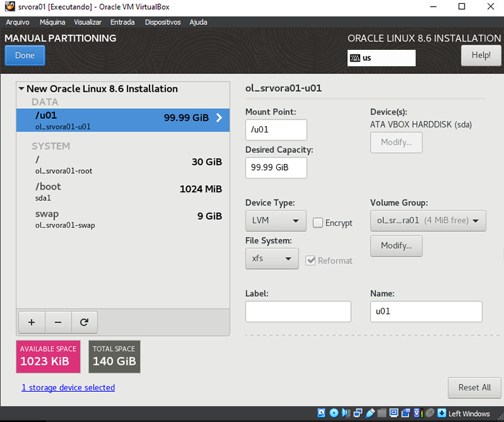
Task: Select the /boot sda1 partition row
Action: tap(123, 192)
